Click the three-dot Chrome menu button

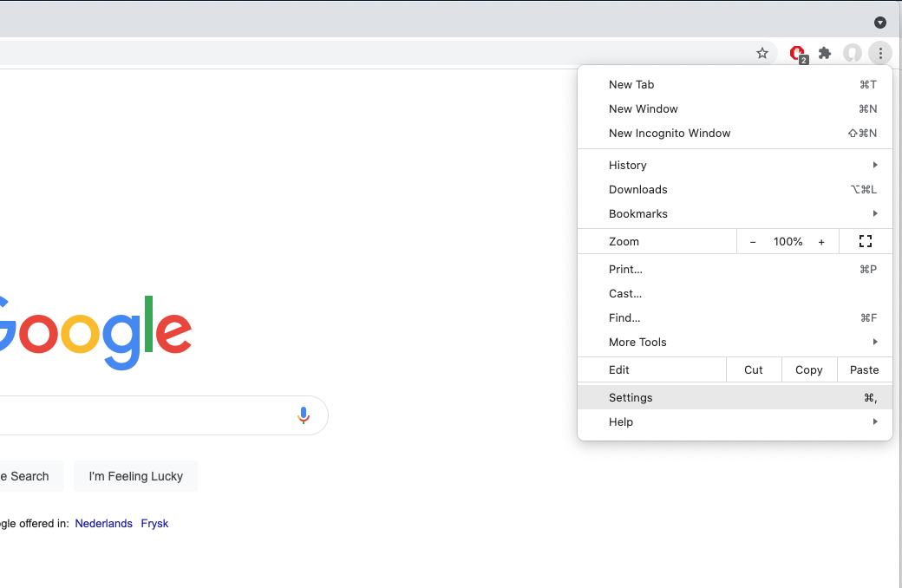click(x=880, y=54)
